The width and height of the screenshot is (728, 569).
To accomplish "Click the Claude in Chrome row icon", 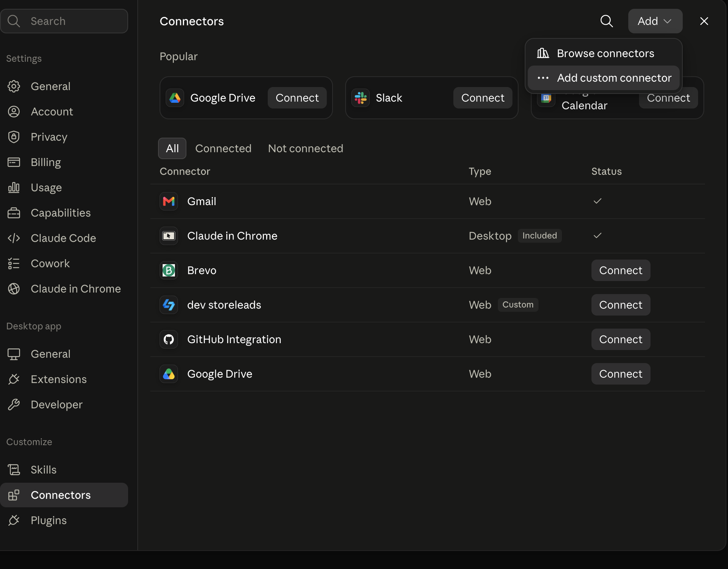I will click(x=169, y=236).
